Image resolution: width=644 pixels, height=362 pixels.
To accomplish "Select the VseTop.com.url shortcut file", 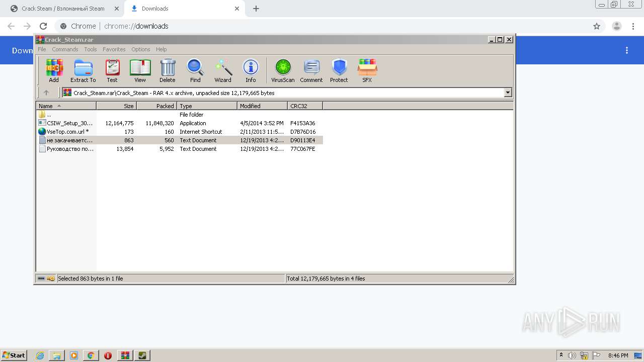I will click(x=180, y=132).
